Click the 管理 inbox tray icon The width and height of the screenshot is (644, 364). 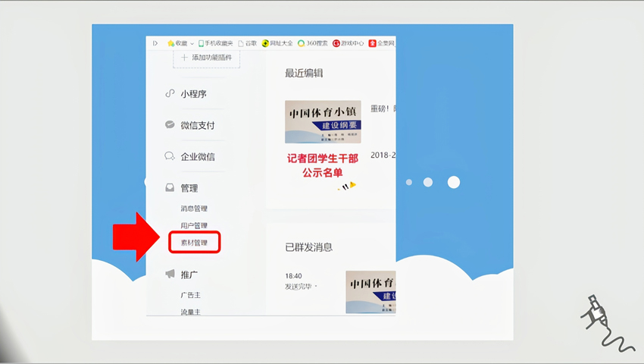pyautogui.click(x=170, y=188)
